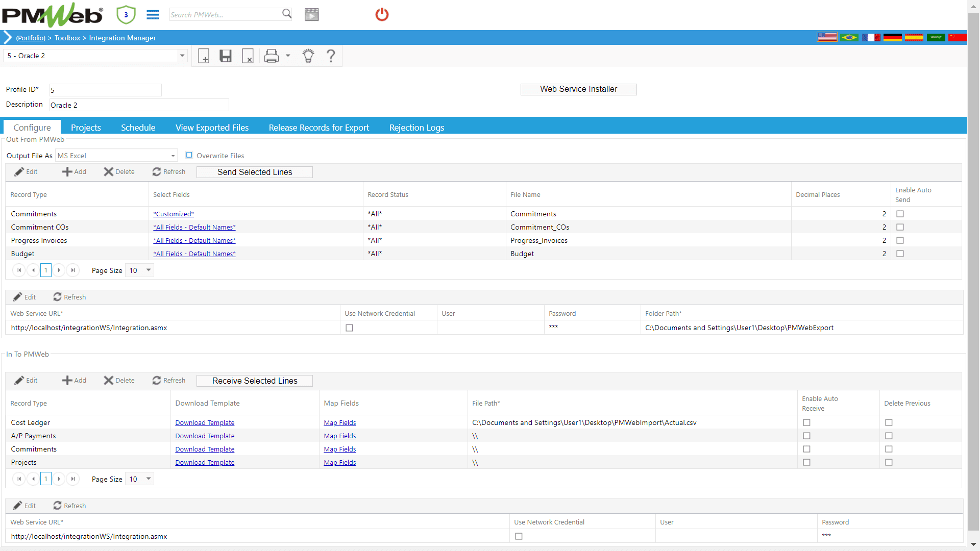Expand the navigation chevron beside Portfolio
980x551 pixels.
tap(7, 37)
